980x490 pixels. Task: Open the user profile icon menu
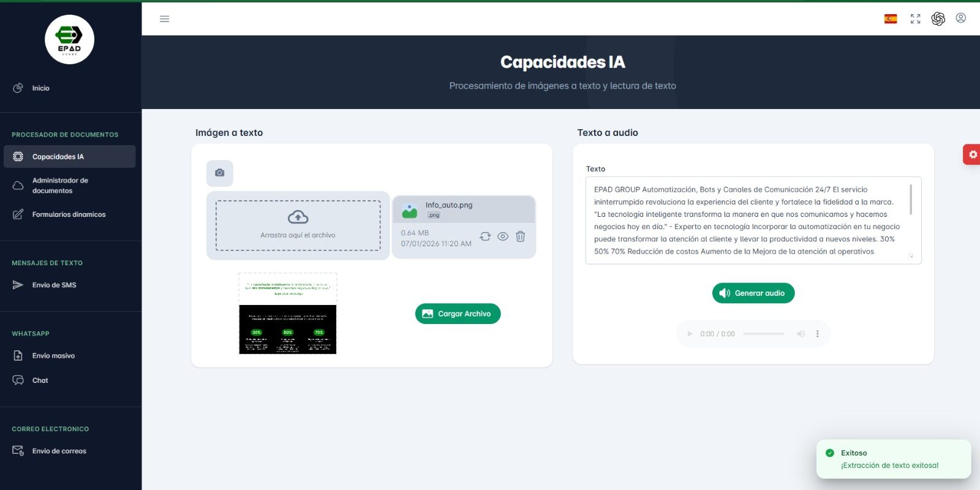[x=960, y=18]
